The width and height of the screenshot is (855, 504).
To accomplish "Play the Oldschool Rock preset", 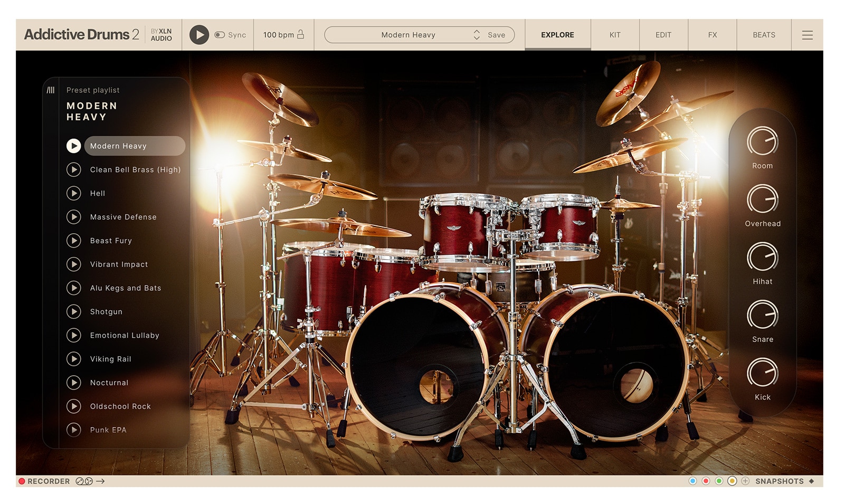I will point(73,406).
